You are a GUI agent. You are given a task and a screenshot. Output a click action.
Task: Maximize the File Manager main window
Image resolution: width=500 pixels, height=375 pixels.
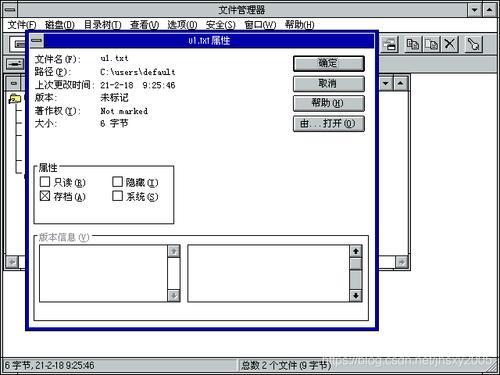[489, 10]
